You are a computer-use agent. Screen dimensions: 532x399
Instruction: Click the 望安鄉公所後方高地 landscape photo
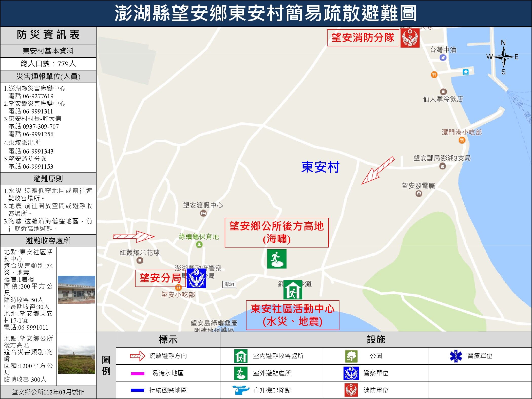click(x=76, y=359)
